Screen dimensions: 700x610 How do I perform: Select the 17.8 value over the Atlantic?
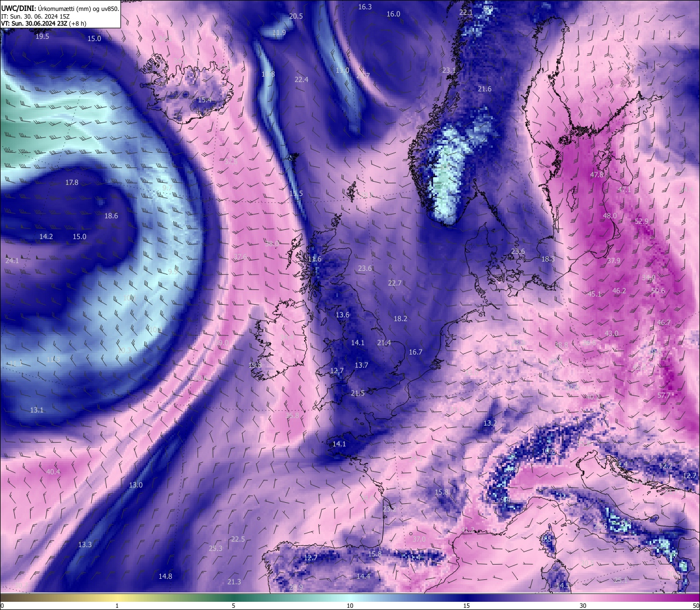coord(72,182)
